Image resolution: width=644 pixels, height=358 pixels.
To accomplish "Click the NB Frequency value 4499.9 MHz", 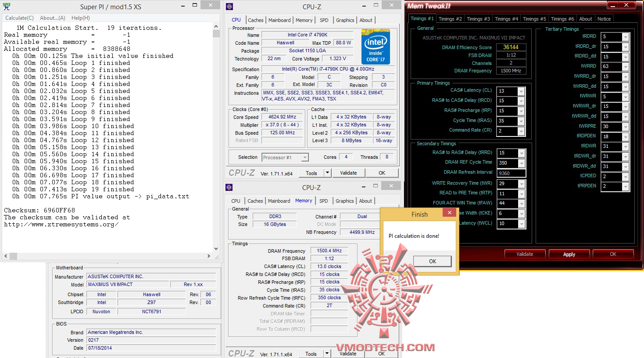I will point(362,233).
